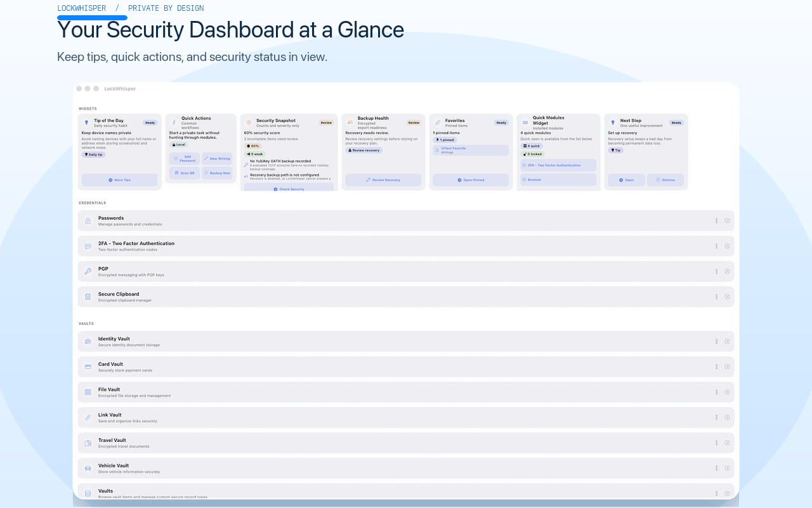Select the "Secure Clipboard" row title
This screenshot has height=508, width=812.
click(x=119, y=294)
